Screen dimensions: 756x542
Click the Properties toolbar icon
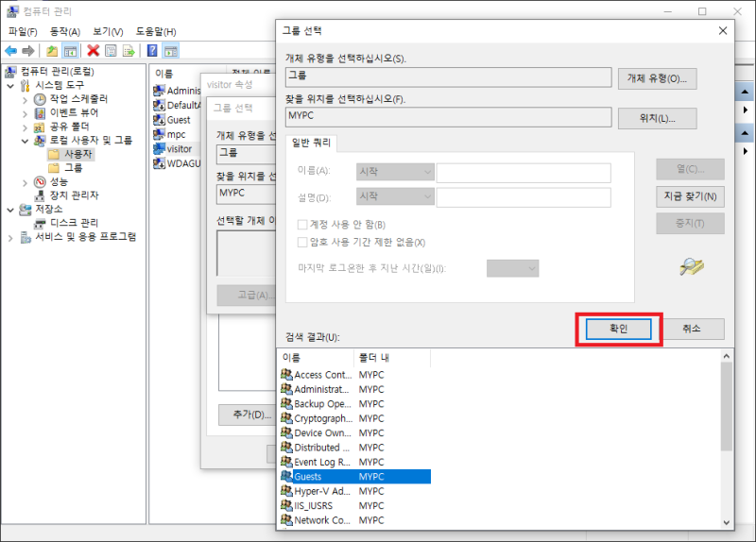click(111, 51)
